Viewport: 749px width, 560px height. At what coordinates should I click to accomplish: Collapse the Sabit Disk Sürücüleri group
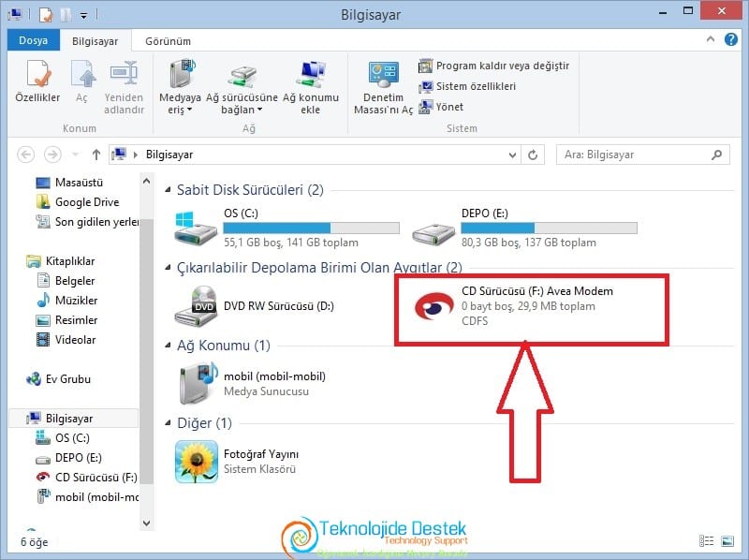click(x=169, y=190)
